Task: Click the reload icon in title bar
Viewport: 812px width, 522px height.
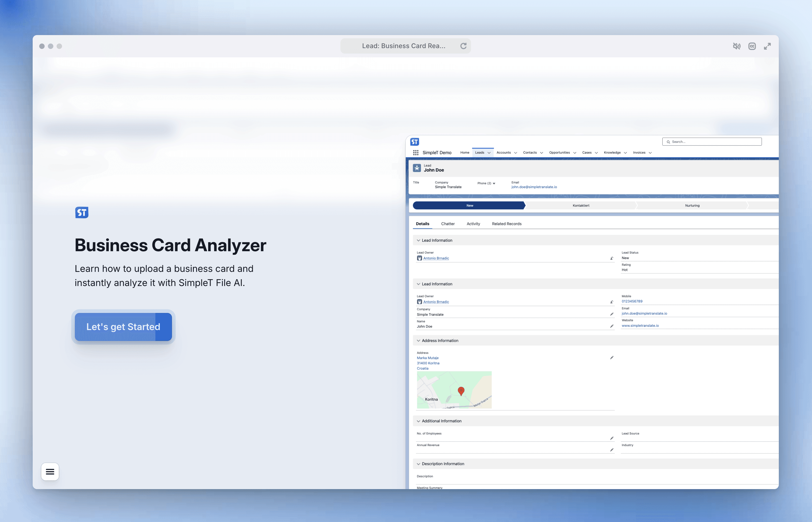Action: (x=463, y=46)
